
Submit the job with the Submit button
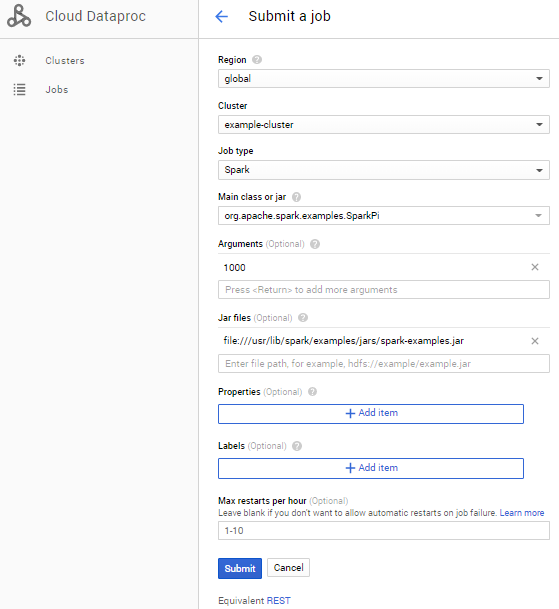coord(240,568)
